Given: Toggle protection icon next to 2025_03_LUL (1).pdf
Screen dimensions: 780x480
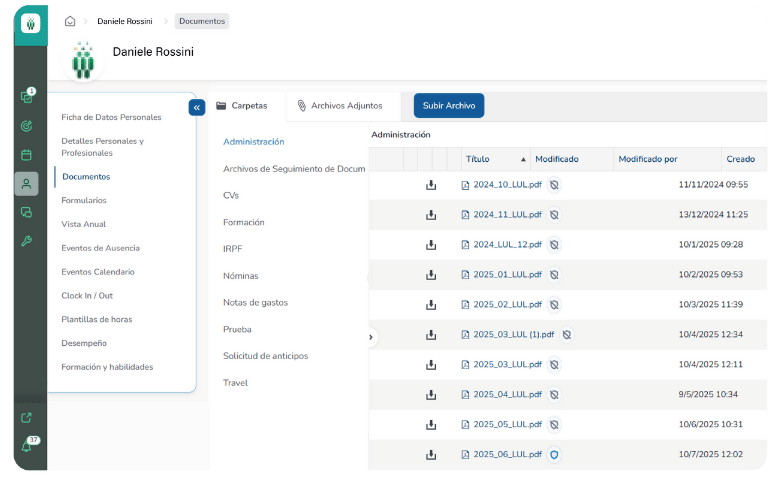Looking at the screenshot, I should (566, 335).
